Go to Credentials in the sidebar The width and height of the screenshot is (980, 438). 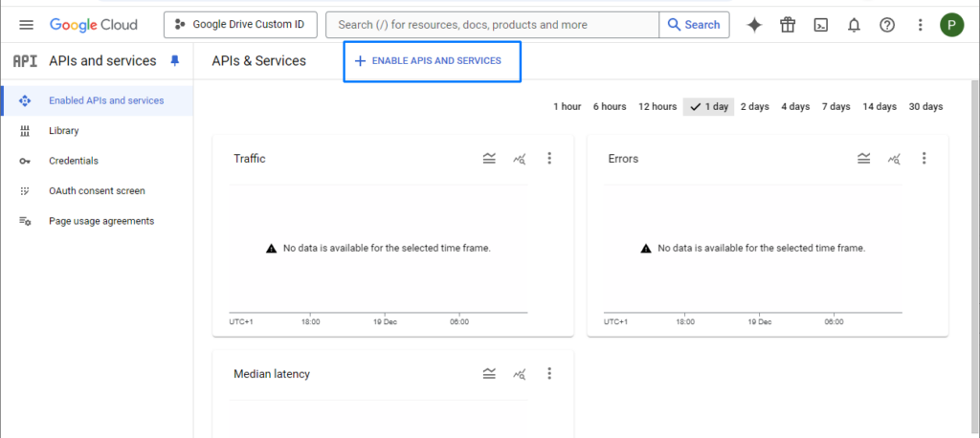[74, 161]
